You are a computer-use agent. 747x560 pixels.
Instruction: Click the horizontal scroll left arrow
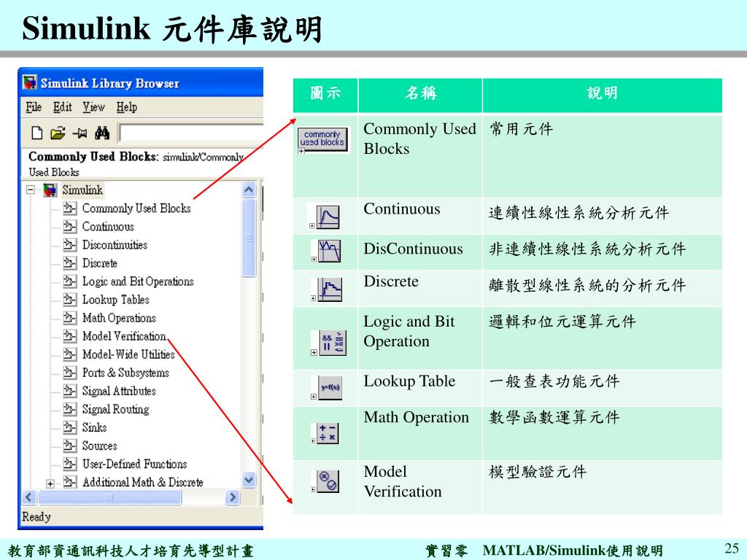pos(29,497)
